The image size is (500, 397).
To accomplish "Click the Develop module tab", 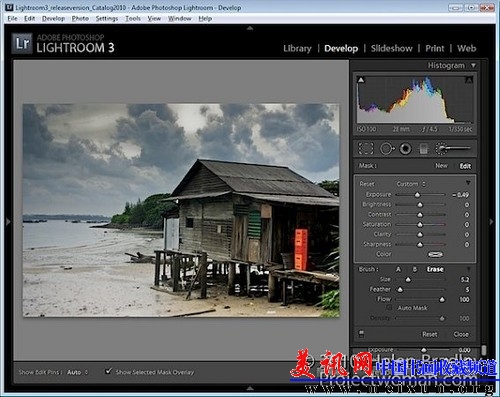I will point(341,48).
